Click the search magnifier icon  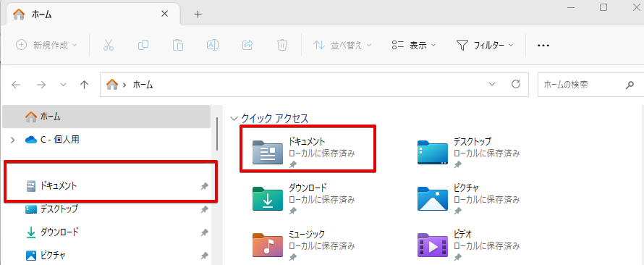630,85
